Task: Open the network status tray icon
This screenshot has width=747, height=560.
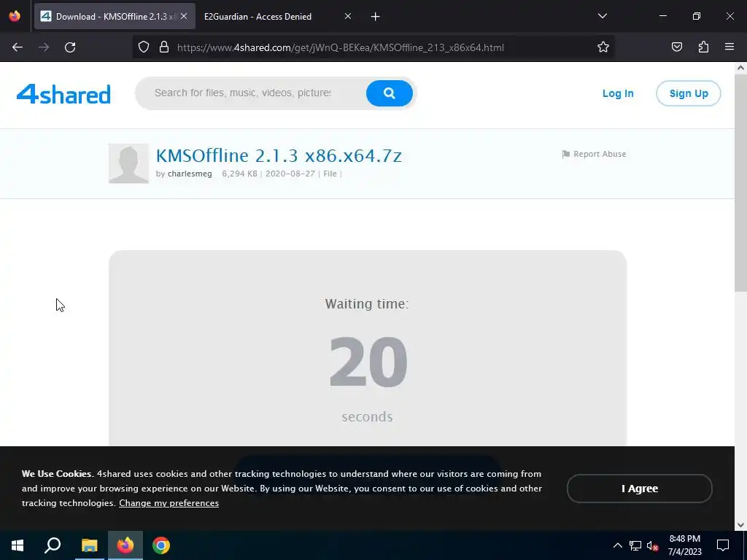Action: tap(635, 545)
